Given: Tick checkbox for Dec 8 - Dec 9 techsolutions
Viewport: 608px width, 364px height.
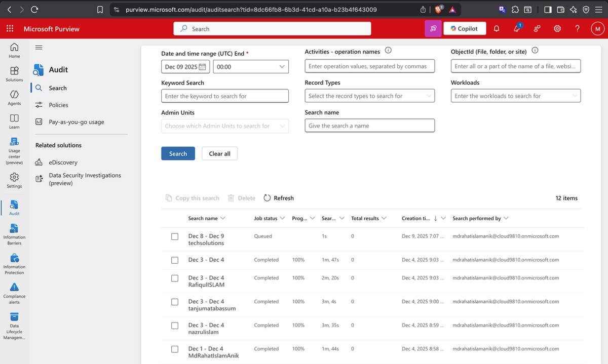Looking at the screenshot, I should [175, 236].
